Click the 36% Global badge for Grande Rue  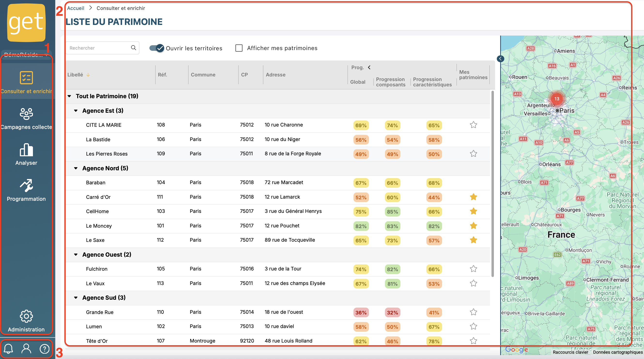pyautogui.click(x=361, y=313)
